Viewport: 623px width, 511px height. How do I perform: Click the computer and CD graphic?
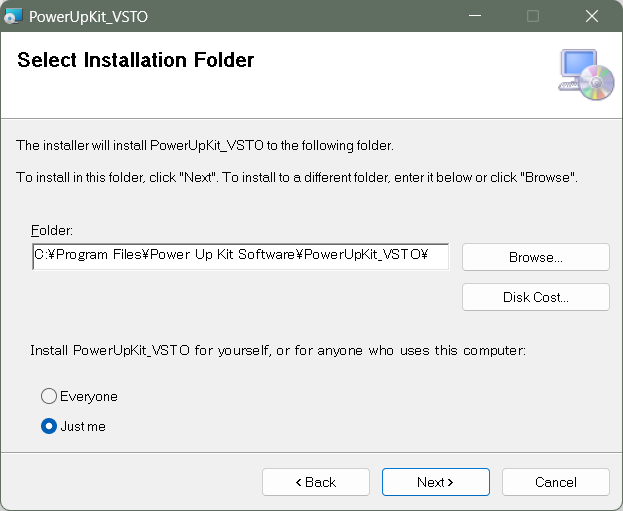tap(586, 74)
